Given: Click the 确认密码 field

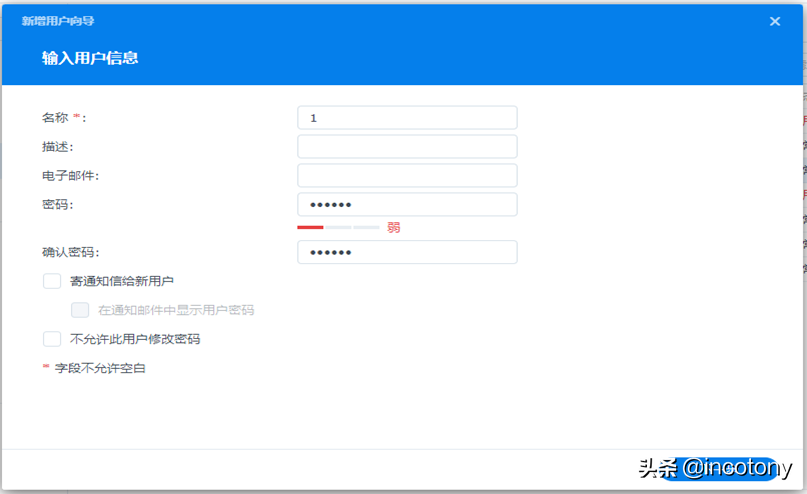Looking at the screenshot, I should coord(407,252).
